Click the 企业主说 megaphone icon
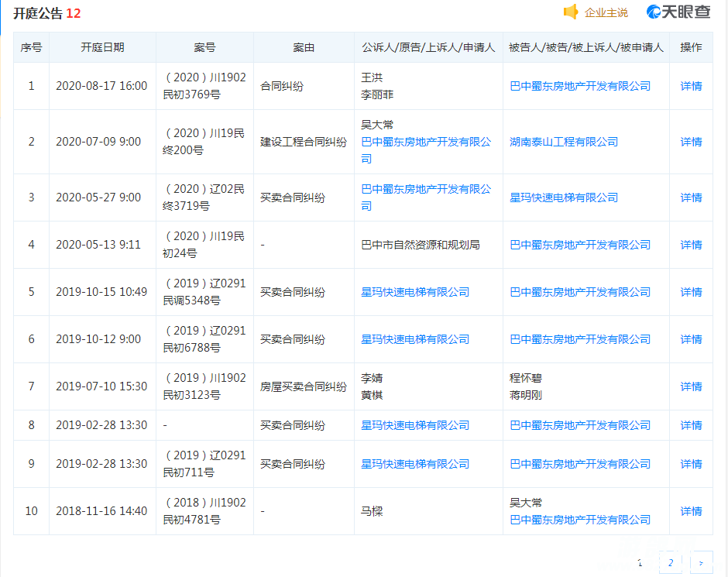 coord(571,12)
